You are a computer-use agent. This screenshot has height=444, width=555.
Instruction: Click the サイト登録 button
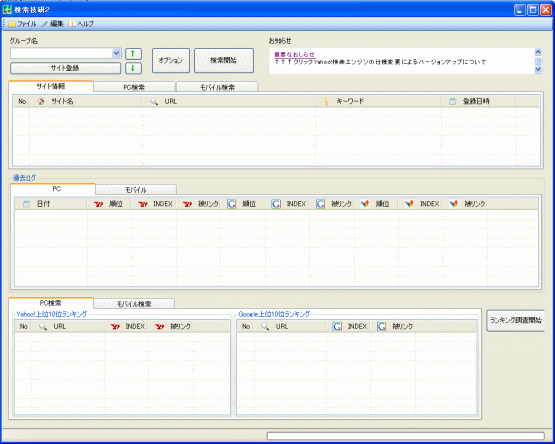(65, 68)
